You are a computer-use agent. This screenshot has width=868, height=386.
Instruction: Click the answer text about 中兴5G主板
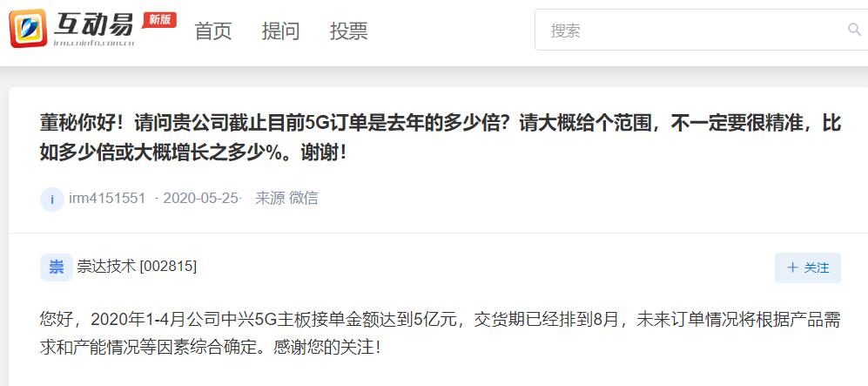click(441, 334)
